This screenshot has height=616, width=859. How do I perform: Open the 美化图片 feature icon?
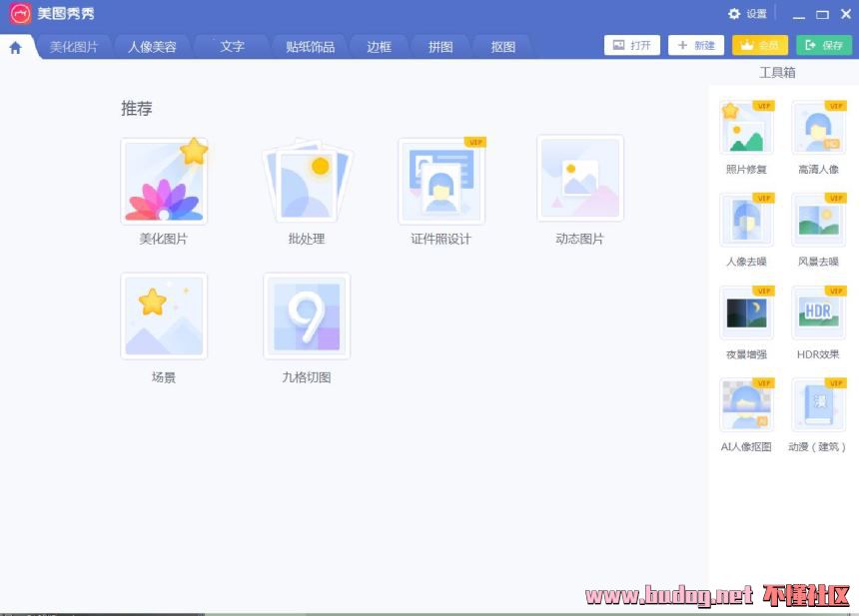pyautogui.click(x=164, y=182)
